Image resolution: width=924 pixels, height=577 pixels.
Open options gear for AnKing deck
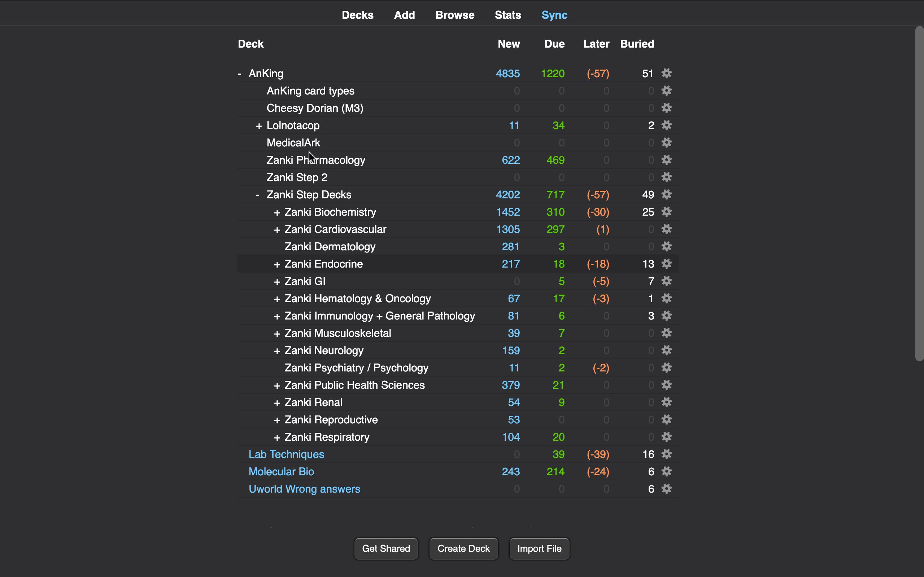(x=666, y=73)
